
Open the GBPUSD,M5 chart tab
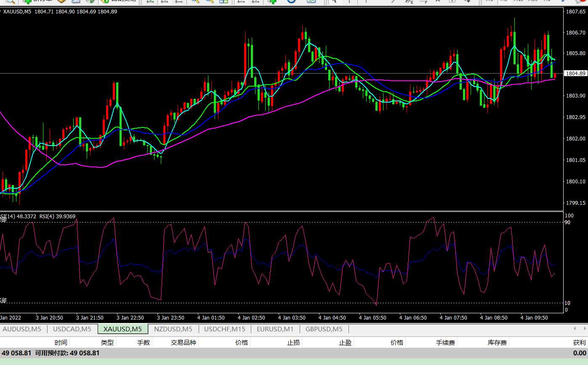tap(324, 329)
